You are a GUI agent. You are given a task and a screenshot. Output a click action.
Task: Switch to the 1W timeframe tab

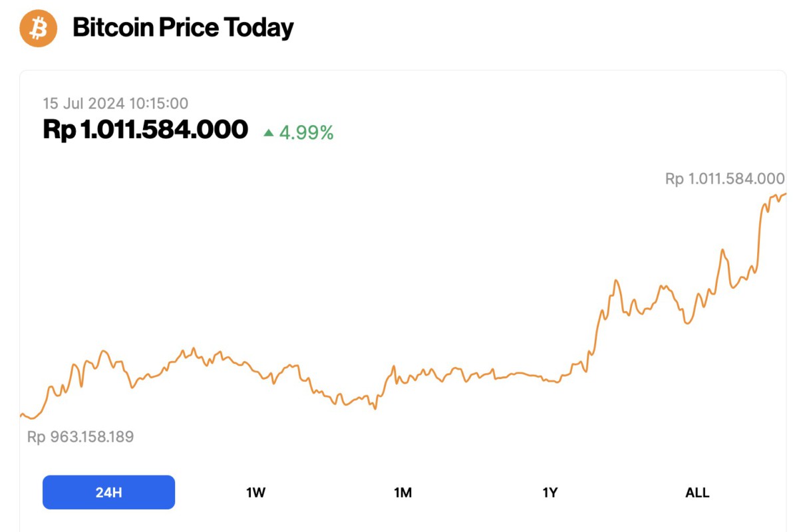(255, 492)
